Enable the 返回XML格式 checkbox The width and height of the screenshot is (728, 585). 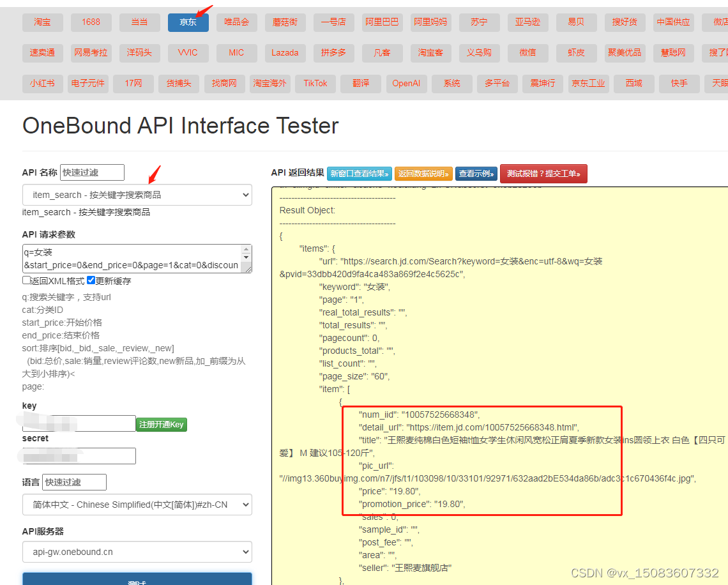pos(26,280)
